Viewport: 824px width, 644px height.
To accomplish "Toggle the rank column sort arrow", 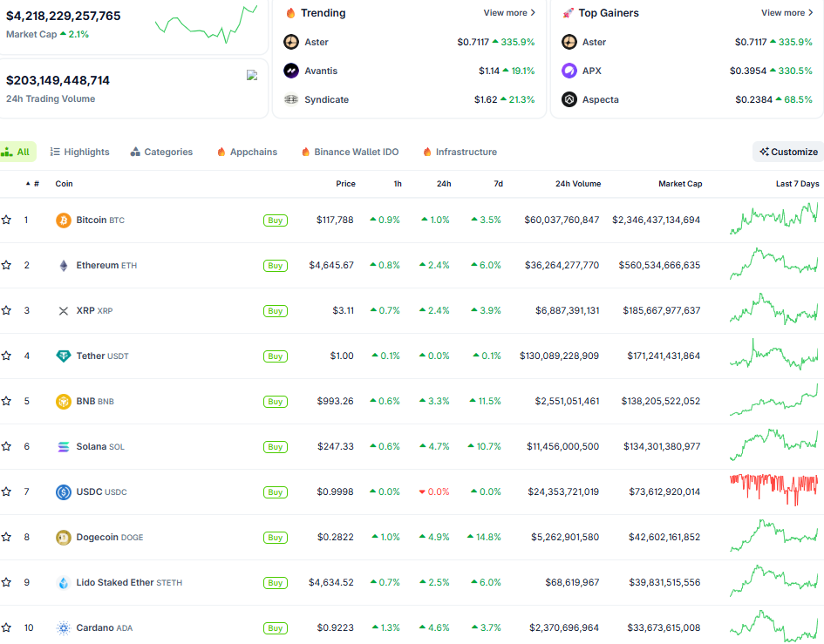I will (x=28, y=184).
